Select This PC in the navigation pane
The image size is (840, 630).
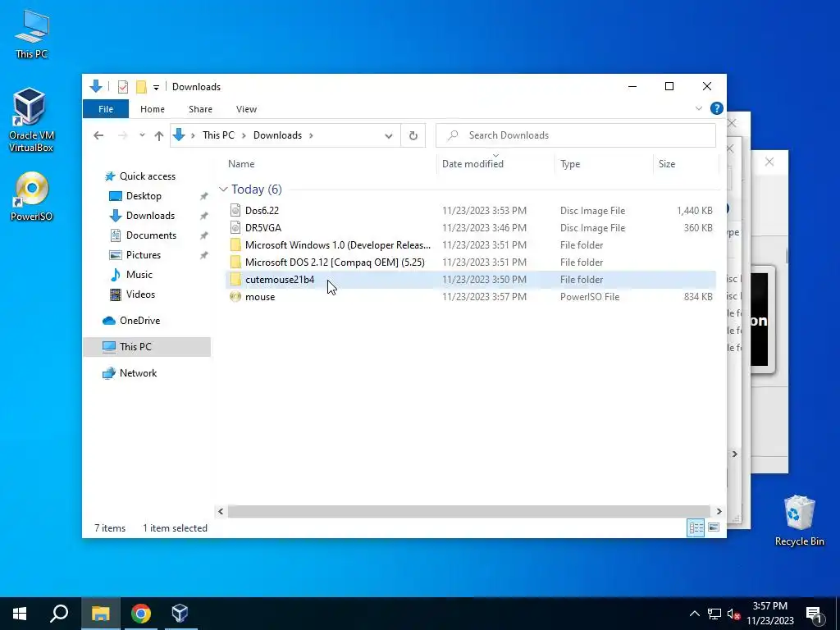click(147, 347)
